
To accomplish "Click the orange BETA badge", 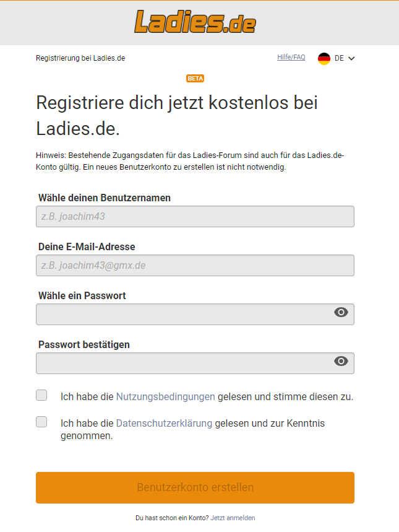I will pos(195,78).
